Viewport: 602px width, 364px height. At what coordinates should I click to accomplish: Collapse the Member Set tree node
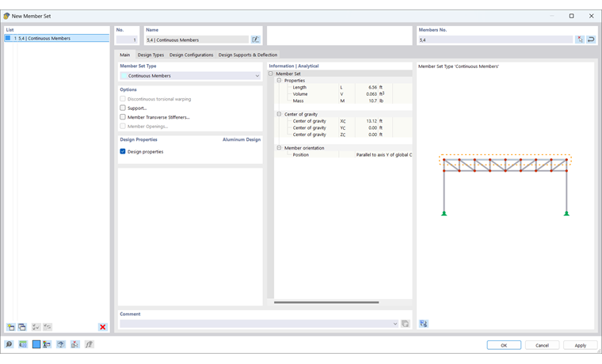pos(271,74)
